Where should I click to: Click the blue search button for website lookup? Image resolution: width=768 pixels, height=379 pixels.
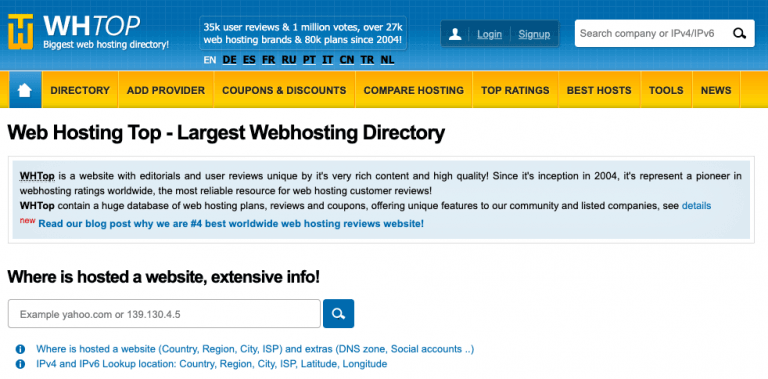click(x=338, y=314)
